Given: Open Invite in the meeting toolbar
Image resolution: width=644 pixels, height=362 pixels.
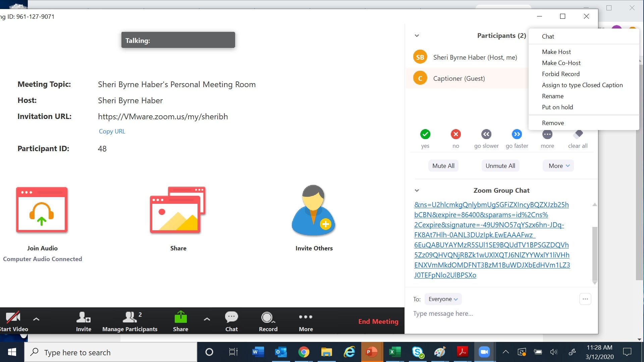Looking at the screenshot, I should point(84,322).
